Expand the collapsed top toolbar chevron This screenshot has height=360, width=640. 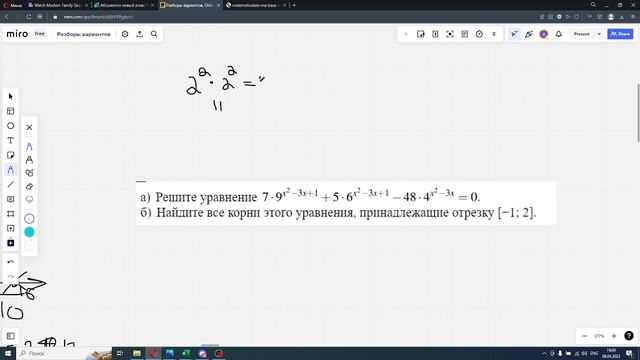406,34
